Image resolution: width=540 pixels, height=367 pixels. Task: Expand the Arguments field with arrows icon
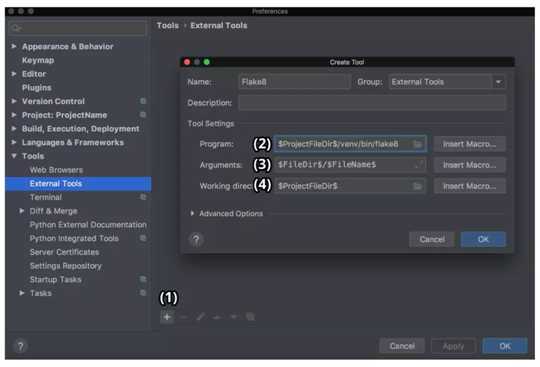point(418,165)
